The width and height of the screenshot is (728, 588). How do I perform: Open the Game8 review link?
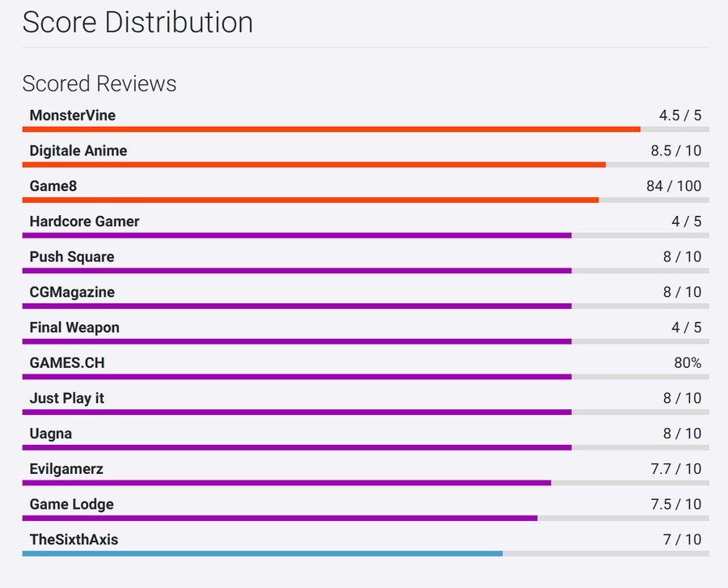tap(53, 186)
